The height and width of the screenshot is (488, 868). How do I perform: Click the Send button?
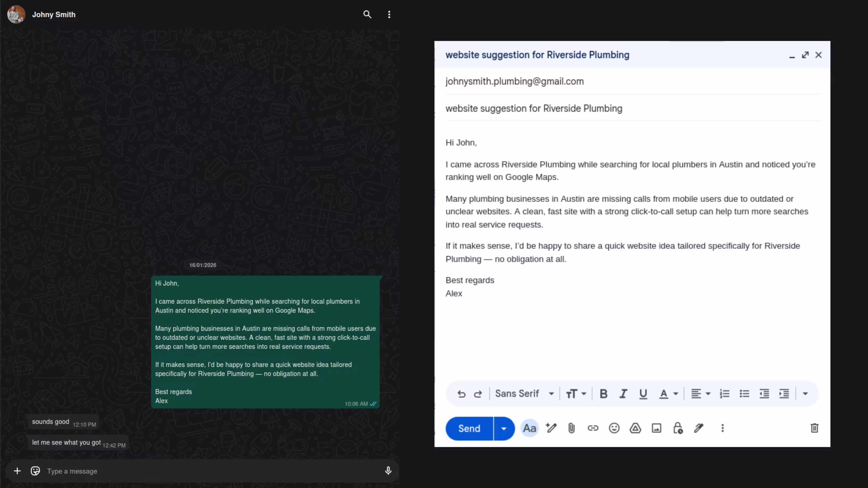tap(469, 429)
